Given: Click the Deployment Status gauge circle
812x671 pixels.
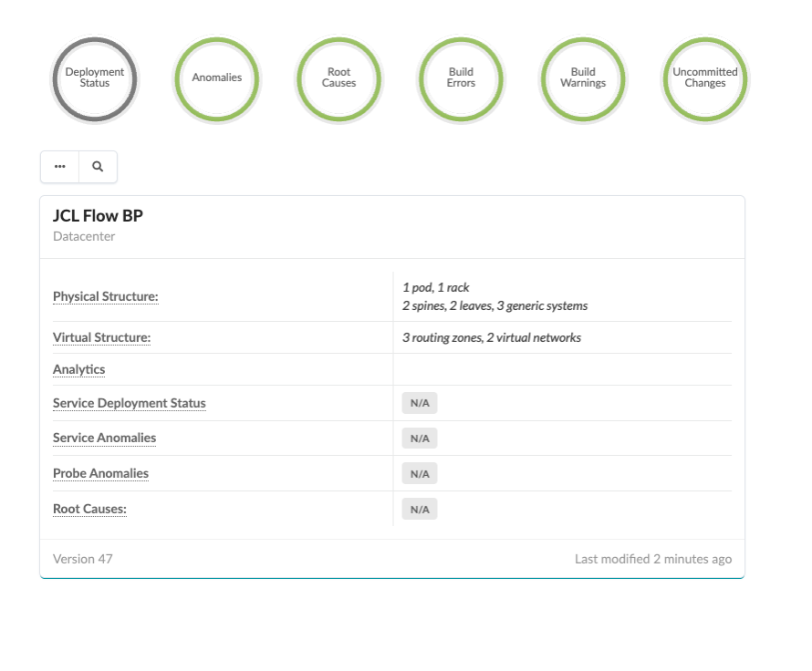Looking at the screenshot, I should coord(95,78).
